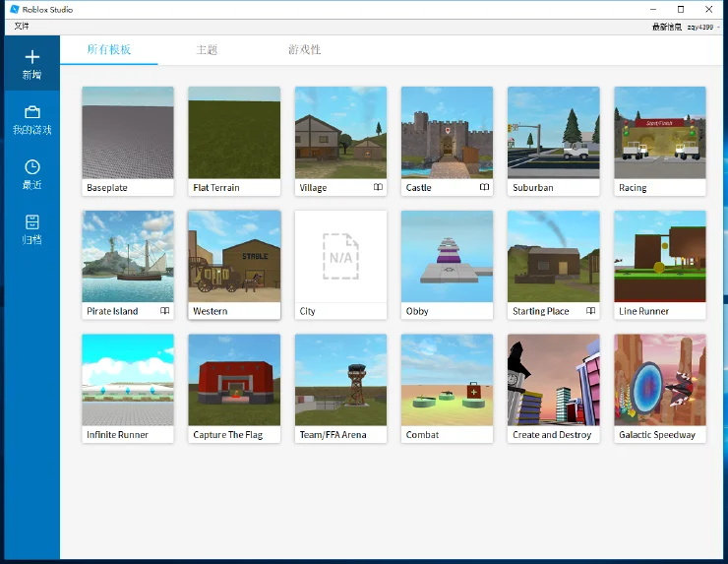
Task: Click the book icon on Starting Place
Action: (590, 311)
